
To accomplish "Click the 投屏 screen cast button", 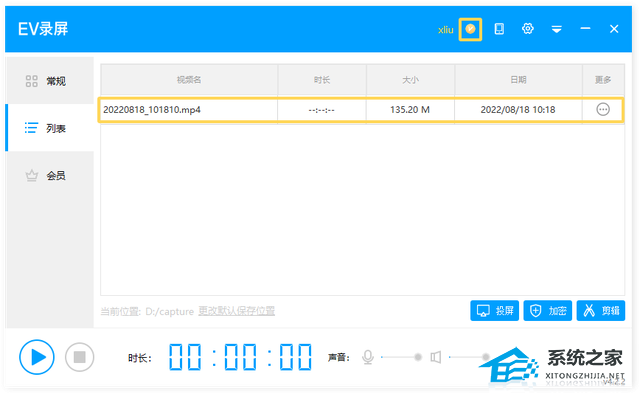I will pos(494,311).
